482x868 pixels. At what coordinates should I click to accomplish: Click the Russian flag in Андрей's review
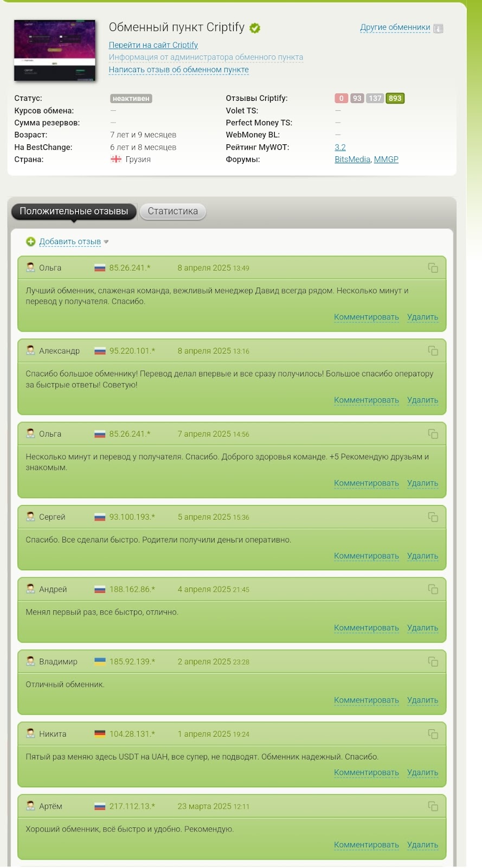100,589
